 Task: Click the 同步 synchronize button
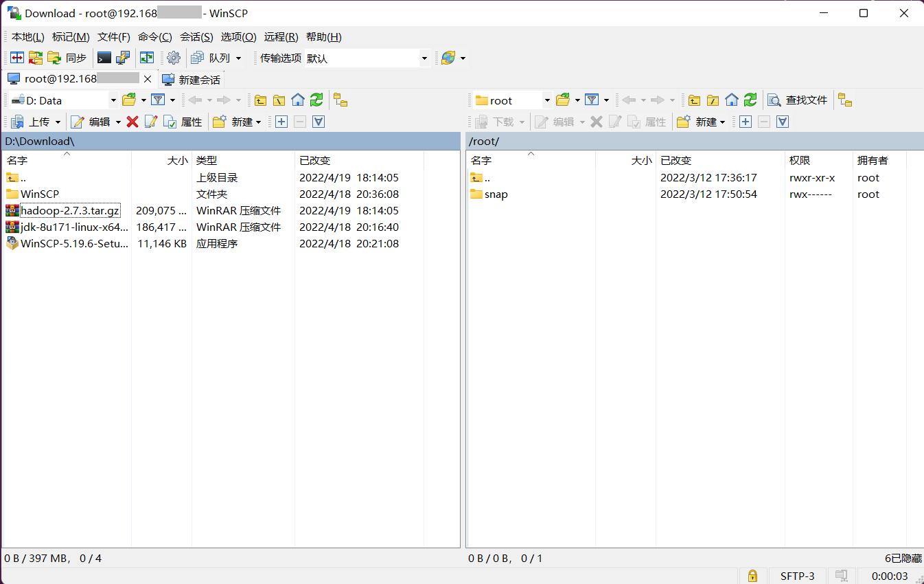67,58
